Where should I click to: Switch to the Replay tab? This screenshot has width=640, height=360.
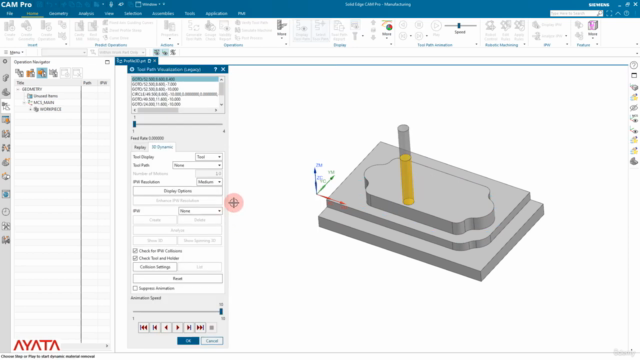[x=140, y=147]
